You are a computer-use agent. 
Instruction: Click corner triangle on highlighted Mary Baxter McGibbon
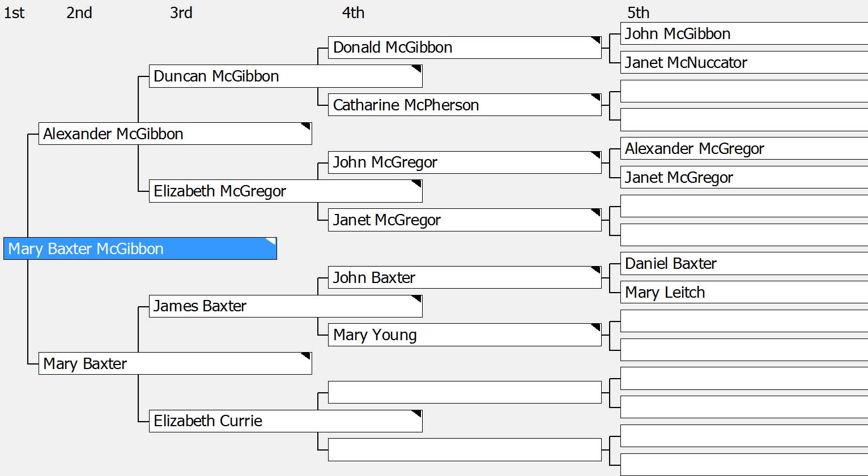pyautogui.click(x=271, y=242)
